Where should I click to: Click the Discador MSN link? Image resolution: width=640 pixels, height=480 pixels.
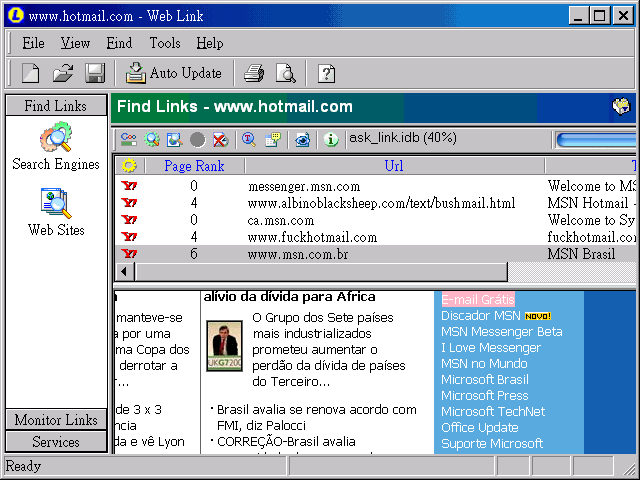[481, 316]
